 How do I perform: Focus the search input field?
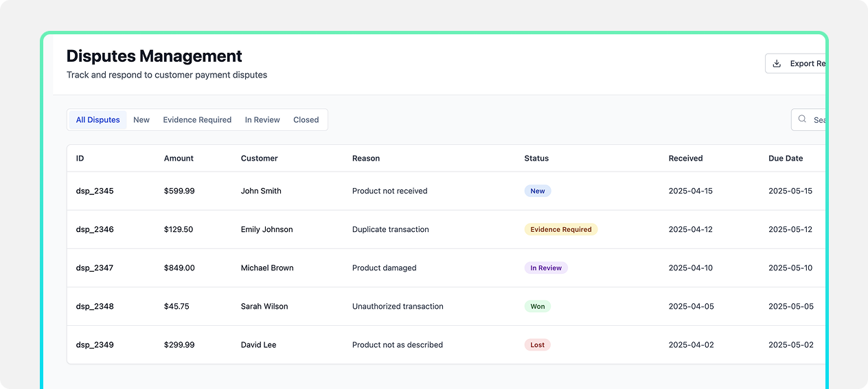coord(819,120)
